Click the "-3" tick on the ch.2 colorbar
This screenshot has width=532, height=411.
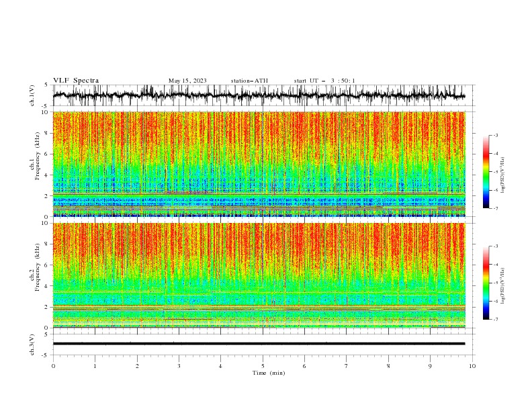click(496, 246)
